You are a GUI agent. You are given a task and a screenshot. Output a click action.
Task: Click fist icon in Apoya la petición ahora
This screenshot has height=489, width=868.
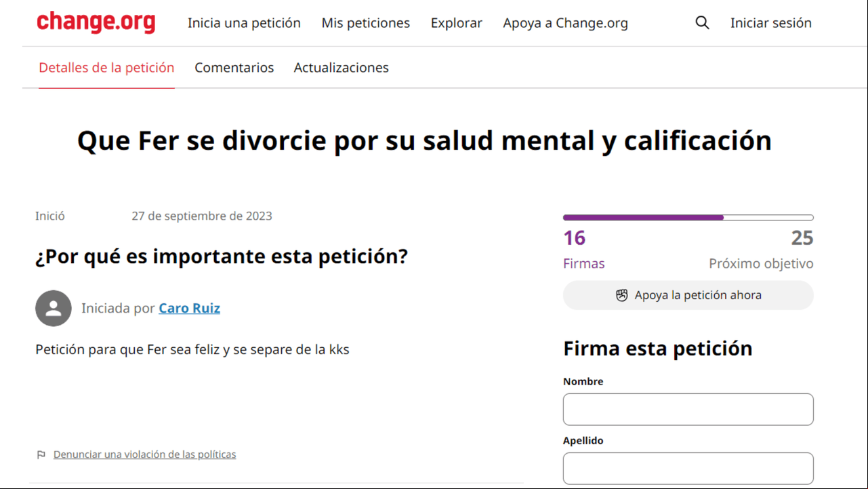click(x=621, y=295)
